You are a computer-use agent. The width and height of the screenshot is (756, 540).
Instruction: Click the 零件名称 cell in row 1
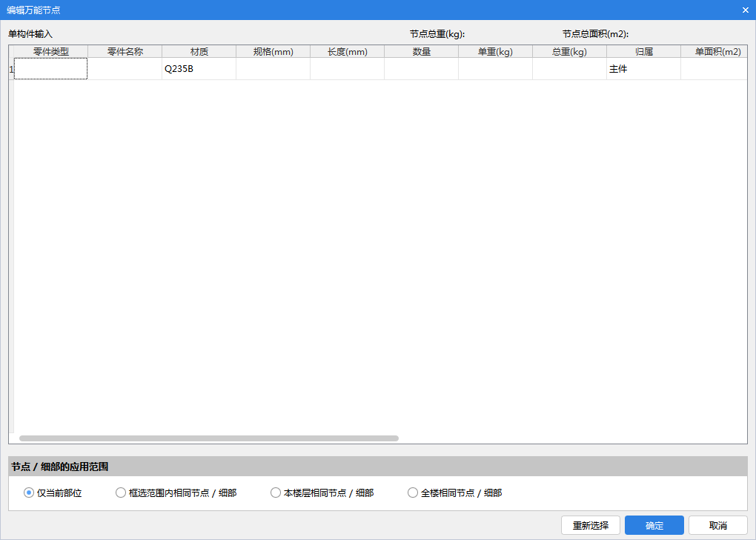125,69
